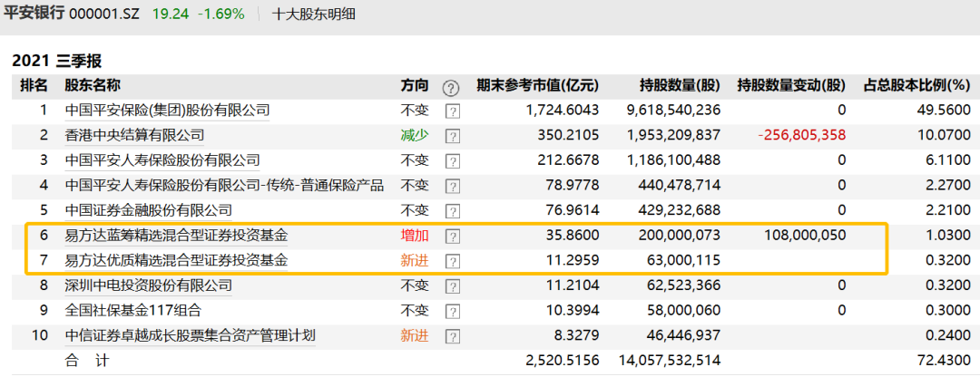The height and width of the screenshot is (377, 980).
Task: Click question icon in 全国社保基金117组合 row
Action: click(x=453, y=312)
